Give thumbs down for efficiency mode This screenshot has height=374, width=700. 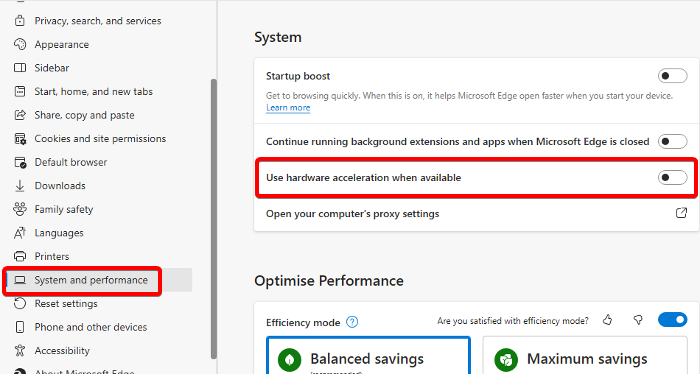[638, 320]
